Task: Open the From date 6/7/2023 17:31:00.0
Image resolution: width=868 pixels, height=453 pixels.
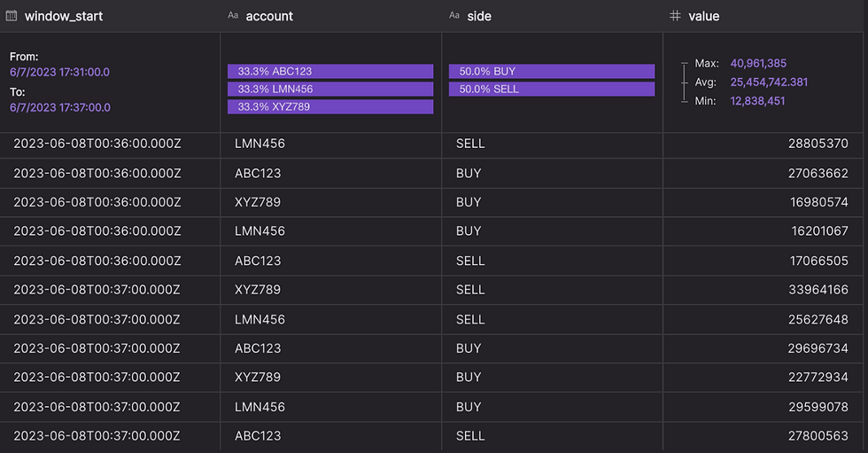Action: 60,72
